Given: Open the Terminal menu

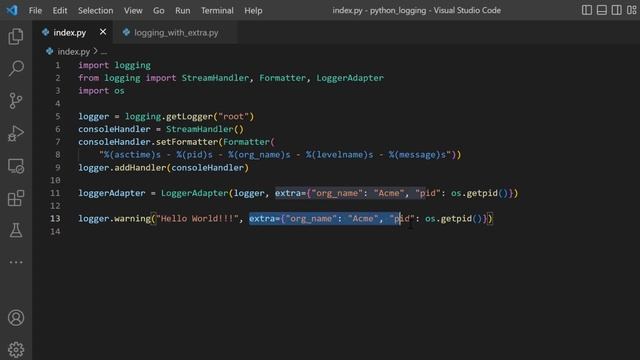Looking at the screenshot, I should (x=217, y=11).
